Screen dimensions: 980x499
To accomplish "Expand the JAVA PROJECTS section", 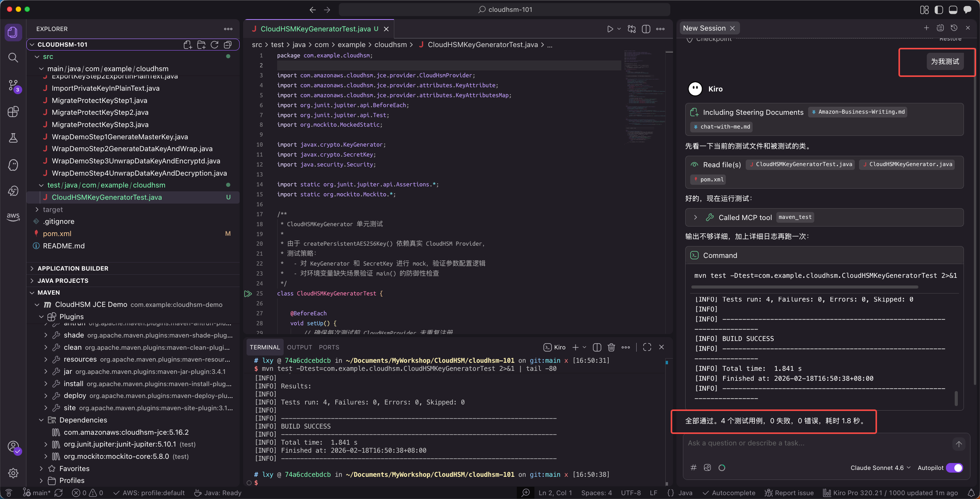I will tap(63, 280).
